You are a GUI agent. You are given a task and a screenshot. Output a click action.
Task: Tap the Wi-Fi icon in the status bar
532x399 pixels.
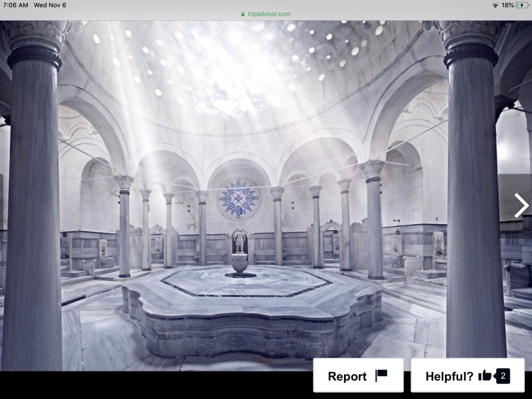coord(495,5)
